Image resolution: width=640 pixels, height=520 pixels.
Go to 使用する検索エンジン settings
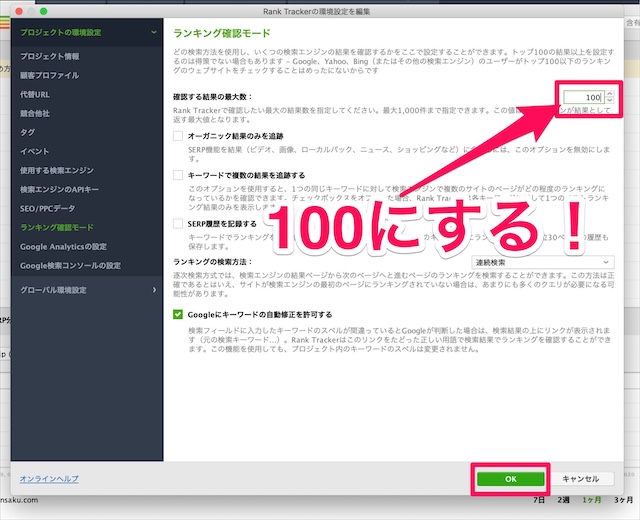[x=57, y=170]
